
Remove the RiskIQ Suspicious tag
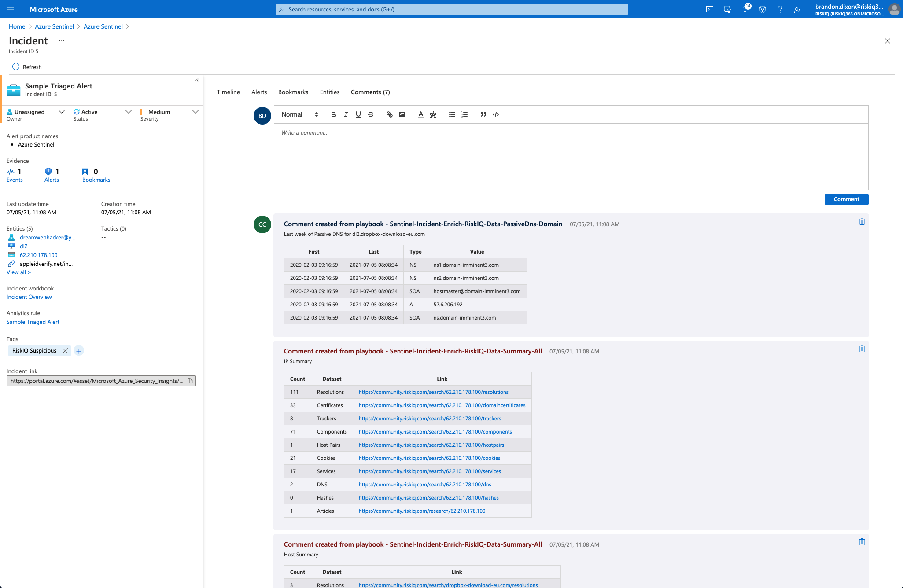65,351
